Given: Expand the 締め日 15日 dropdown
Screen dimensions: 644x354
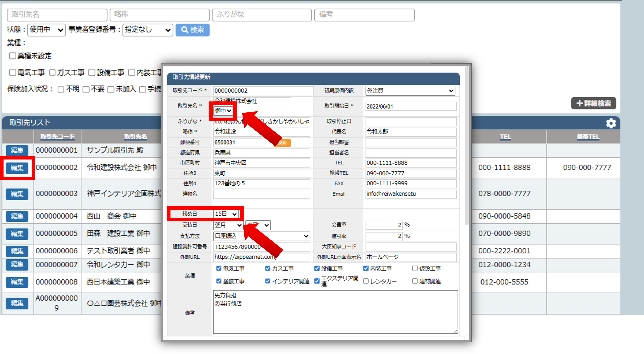Looking at the screenshot, I should point(226,214).
